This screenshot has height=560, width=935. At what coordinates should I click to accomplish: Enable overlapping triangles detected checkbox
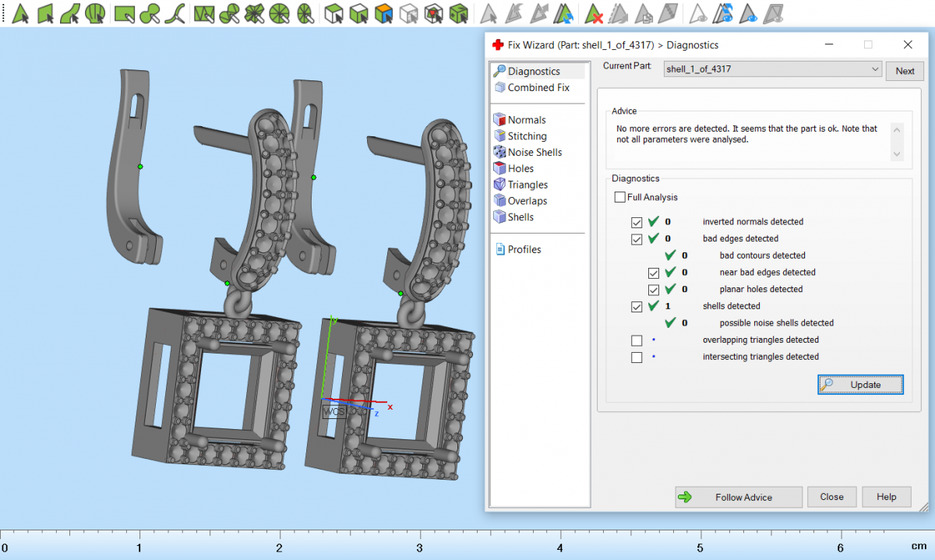tap(637, 340)
